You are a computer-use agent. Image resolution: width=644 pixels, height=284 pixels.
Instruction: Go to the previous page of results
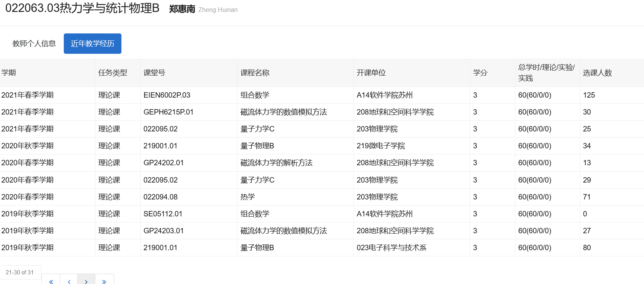pos(69,280)
